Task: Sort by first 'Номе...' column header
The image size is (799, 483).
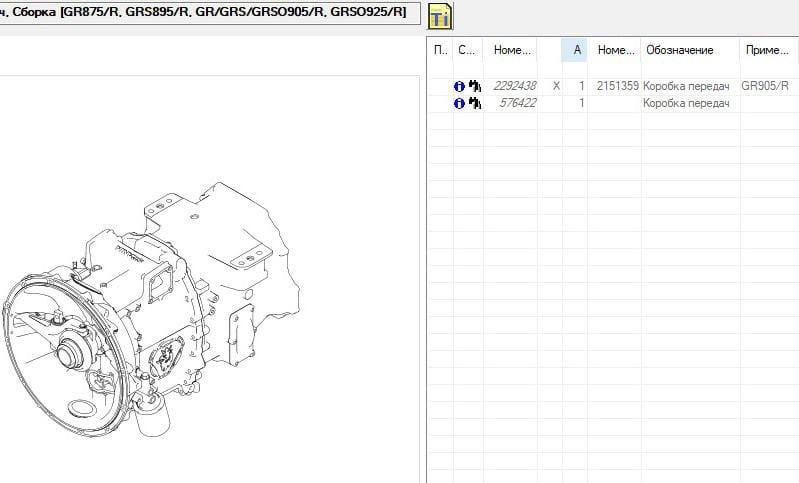Action: click(x=510, y=50)
